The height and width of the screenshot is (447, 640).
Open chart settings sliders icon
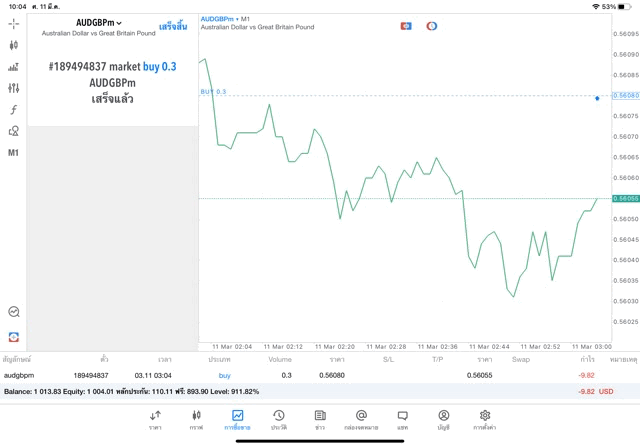13,88
